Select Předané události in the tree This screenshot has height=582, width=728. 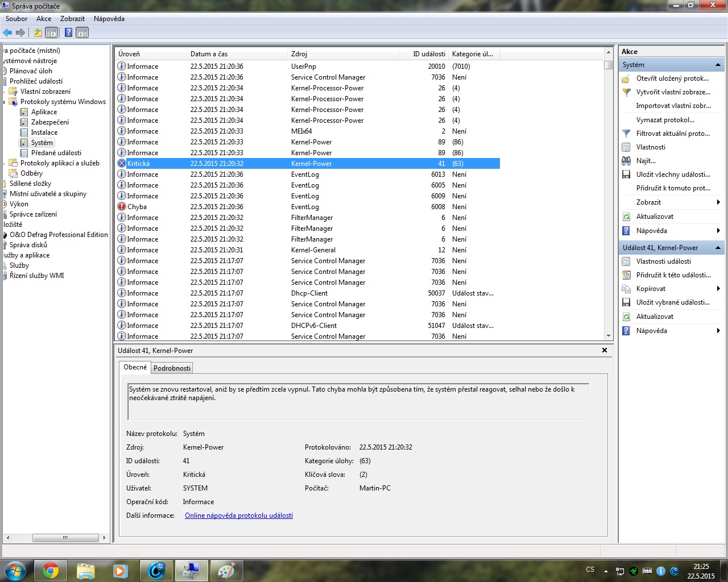coord(56,153)
